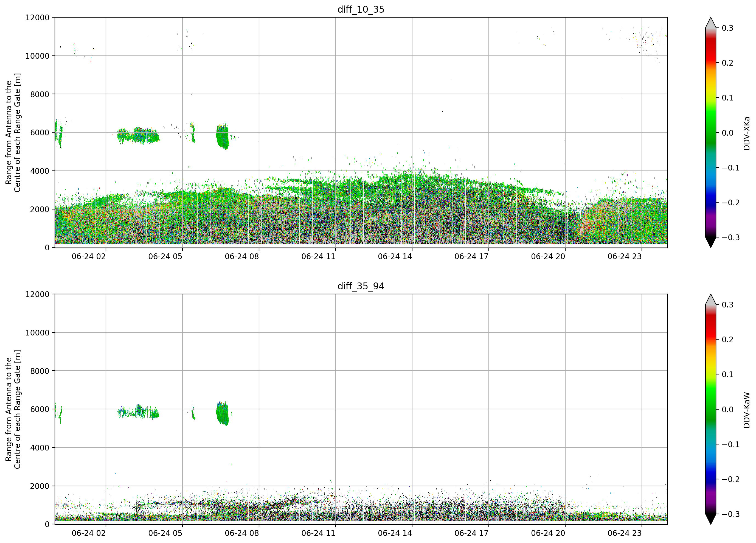The width and height of the screenshot is (756, 543).
Task: Click the 10000 y-tick of diff_35_94 plot
Action: [x=37, y=333]
